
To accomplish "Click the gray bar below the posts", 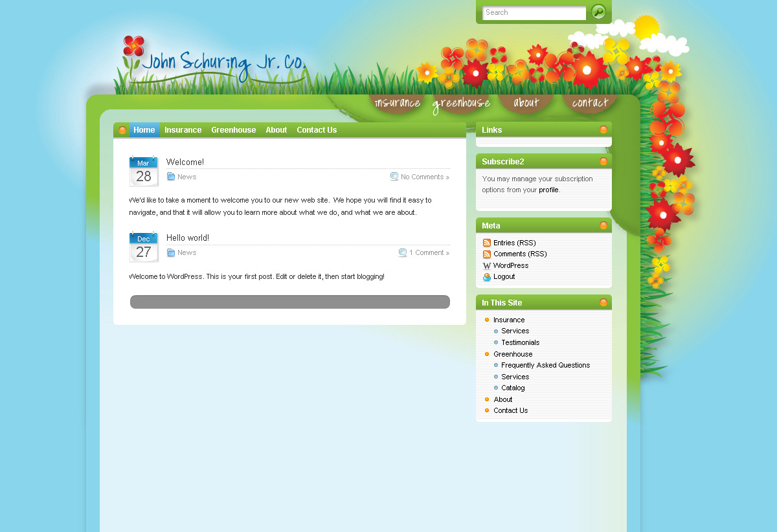I will click(x=290, y=302).
